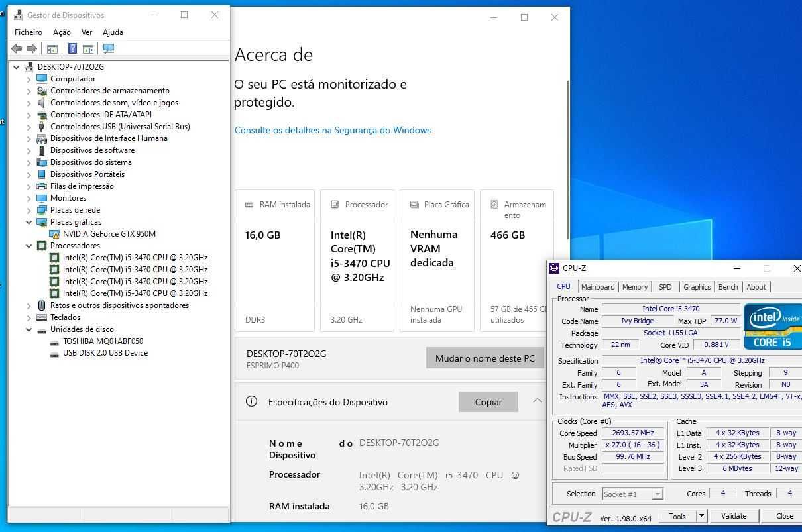The image size is (802, 532).
Task: Open Segurança do Windows details link
Action: [333, 130]
